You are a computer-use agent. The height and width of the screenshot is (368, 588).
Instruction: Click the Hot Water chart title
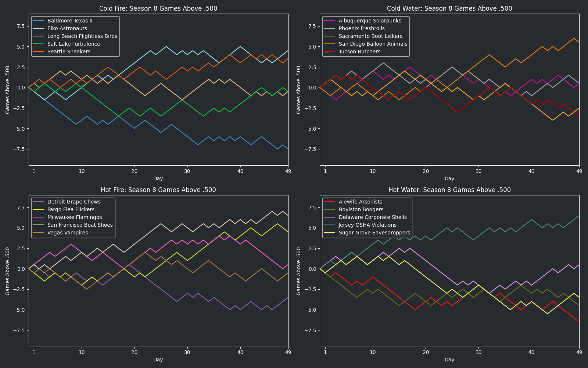click(449, 190)
